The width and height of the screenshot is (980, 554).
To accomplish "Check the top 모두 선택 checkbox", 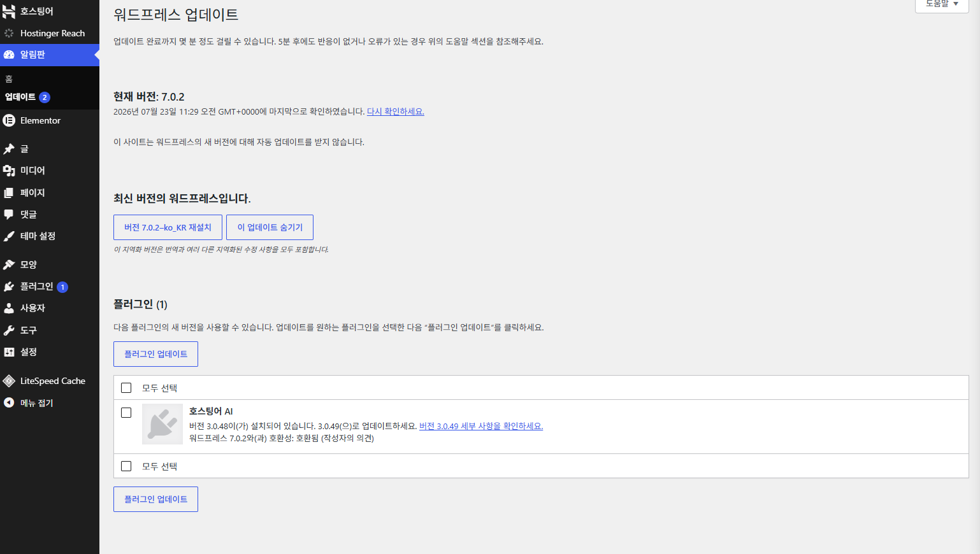I will pyautogui.click(x=126, y=388).
